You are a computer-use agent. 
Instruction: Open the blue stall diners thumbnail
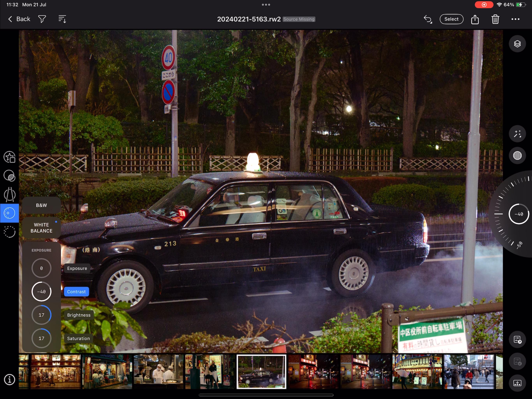tap(107, 371)
